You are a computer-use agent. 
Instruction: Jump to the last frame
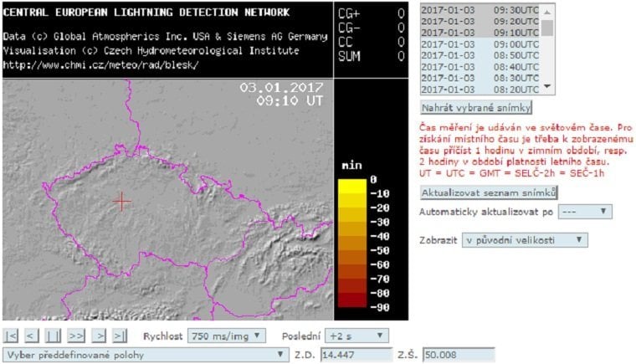click(x=119, y=336)
